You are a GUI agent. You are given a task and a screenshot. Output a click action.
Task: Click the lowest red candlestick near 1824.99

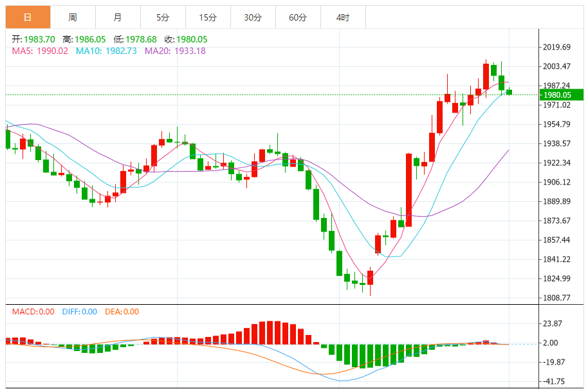point(370,278)
